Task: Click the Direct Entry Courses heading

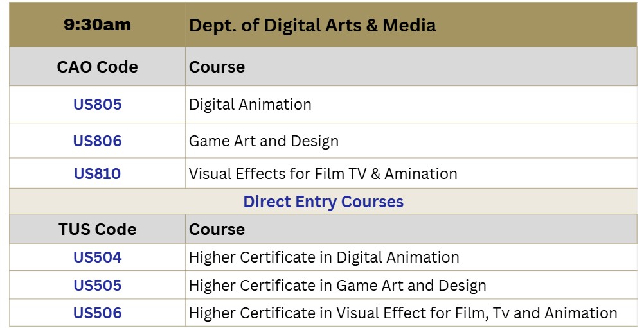Action: click(323, 202)
